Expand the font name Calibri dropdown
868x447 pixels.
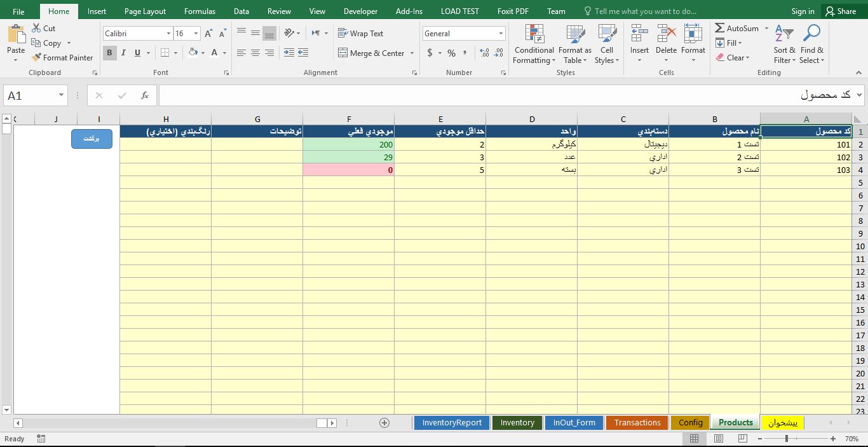tap(168, 34)
